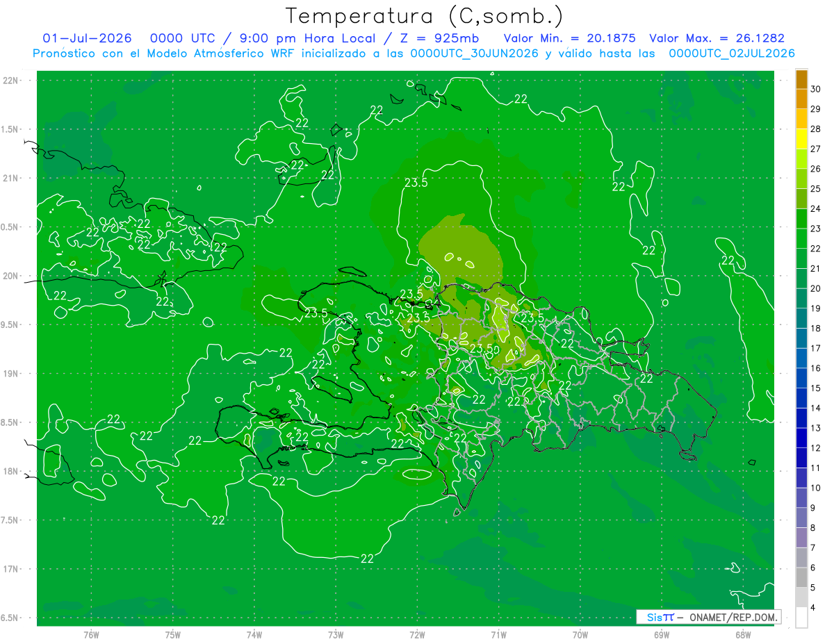This screenshot has height=644, width=834.
Task: Click the "70W" longitude axis label
Action: point(580,635)
